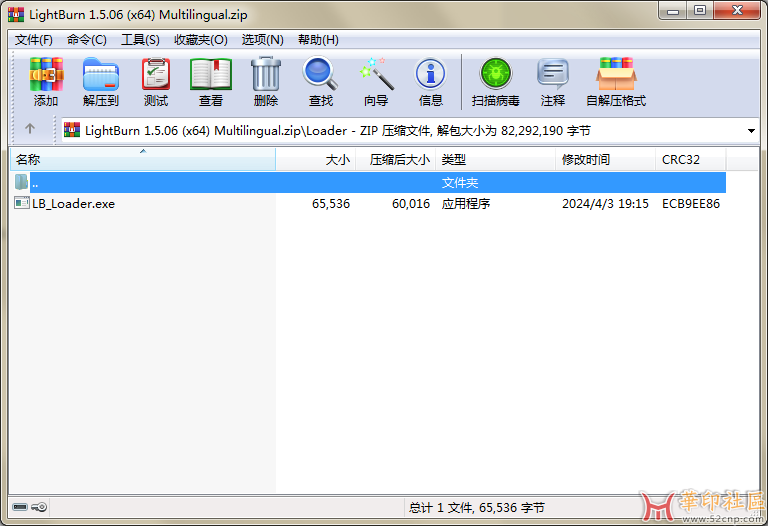
Task: Sort by the 修改时间 column header
Action: 605,160
